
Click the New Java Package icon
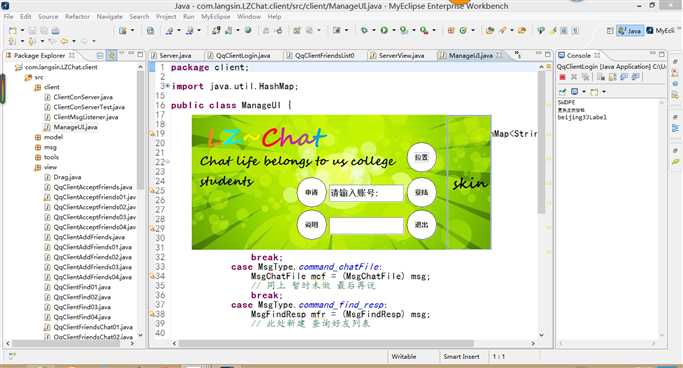(451, 30)
